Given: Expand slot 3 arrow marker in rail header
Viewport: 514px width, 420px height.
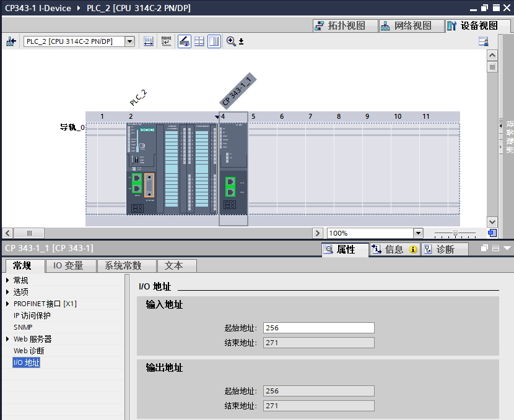Looking at the screenshot, I should coord(217,116).
